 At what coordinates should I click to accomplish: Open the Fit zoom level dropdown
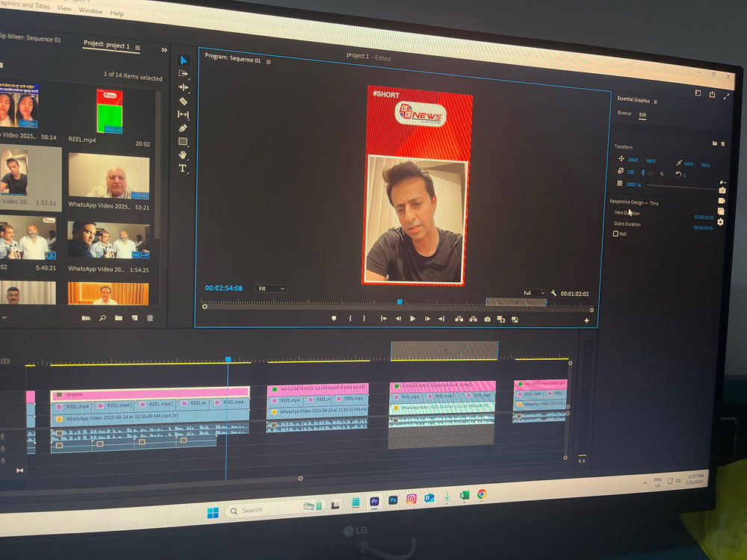[271, 288]
